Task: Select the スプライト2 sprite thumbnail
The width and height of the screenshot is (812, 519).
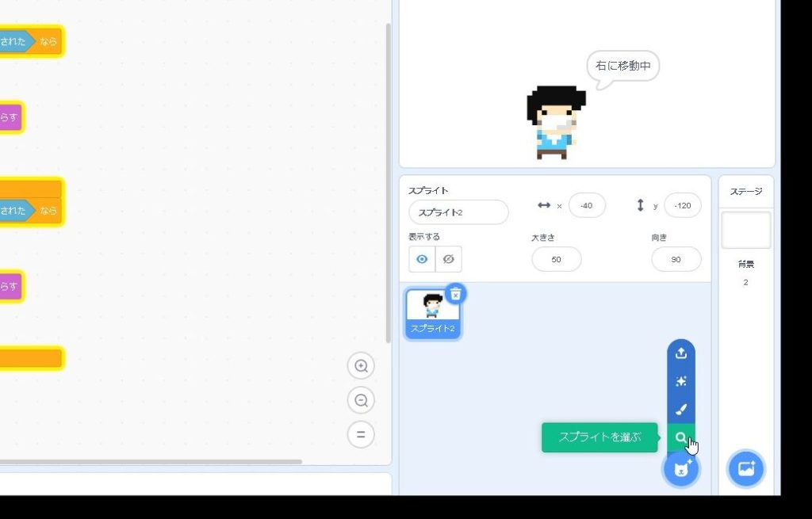Action: [432, 311]
